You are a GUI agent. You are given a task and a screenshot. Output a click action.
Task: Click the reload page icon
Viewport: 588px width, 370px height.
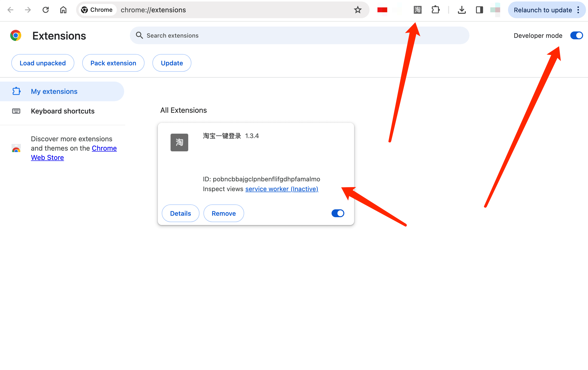click(x=46, y=10)
